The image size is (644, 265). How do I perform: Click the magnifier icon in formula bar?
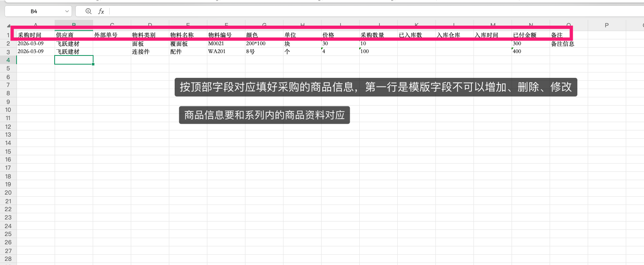88,12
